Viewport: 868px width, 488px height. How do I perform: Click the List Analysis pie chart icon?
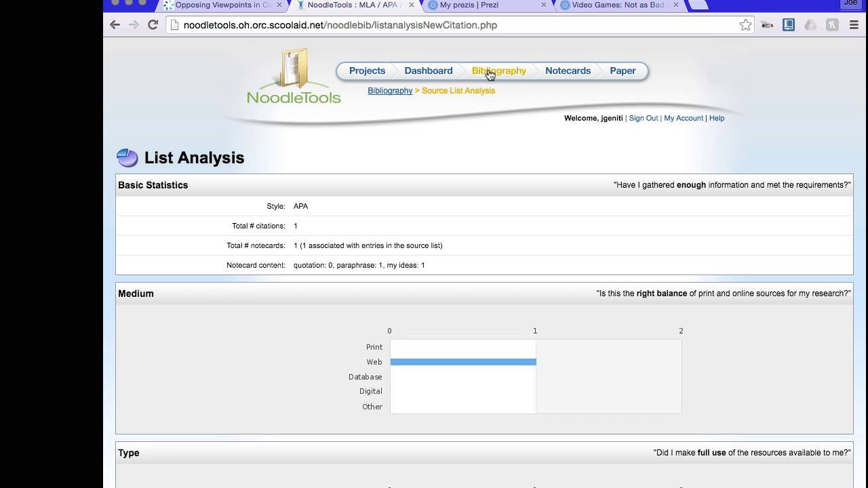(x=127, y=158)
